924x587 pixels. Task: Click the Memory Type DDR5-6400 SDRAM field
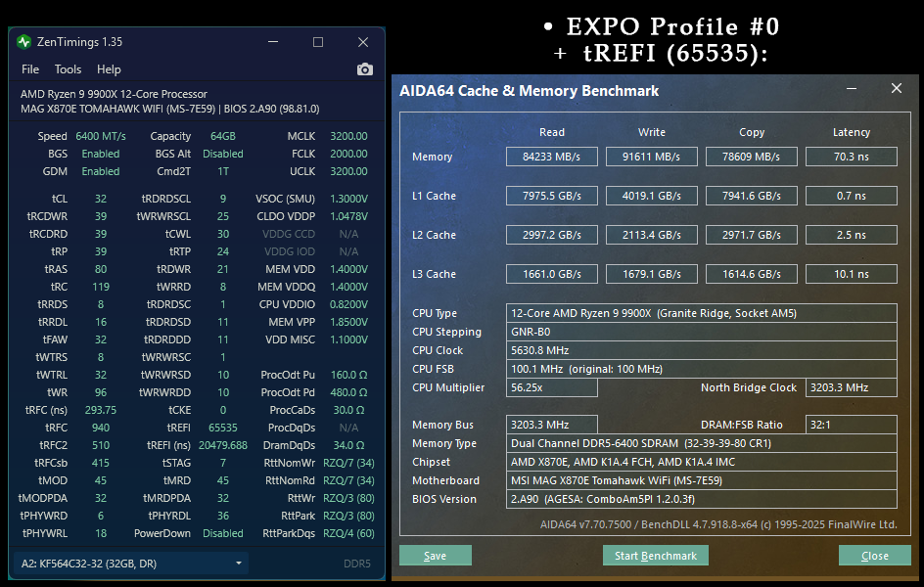701,443
